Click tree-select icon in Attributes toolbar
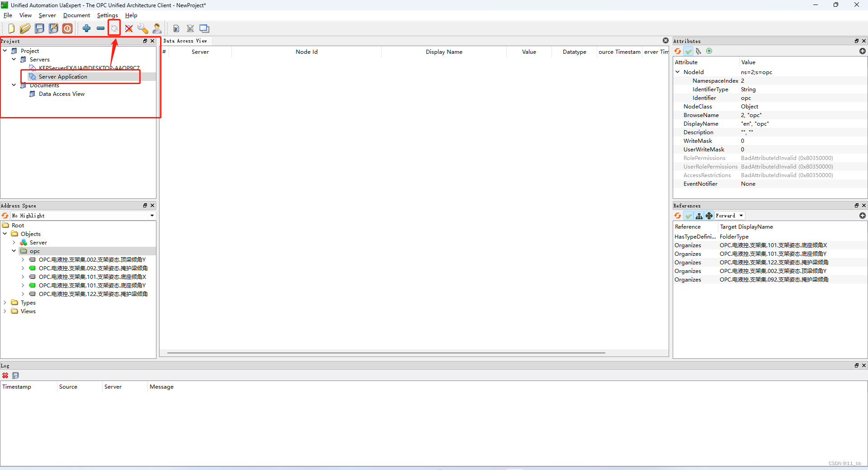868x470 pixels. [x=698, y=51]
